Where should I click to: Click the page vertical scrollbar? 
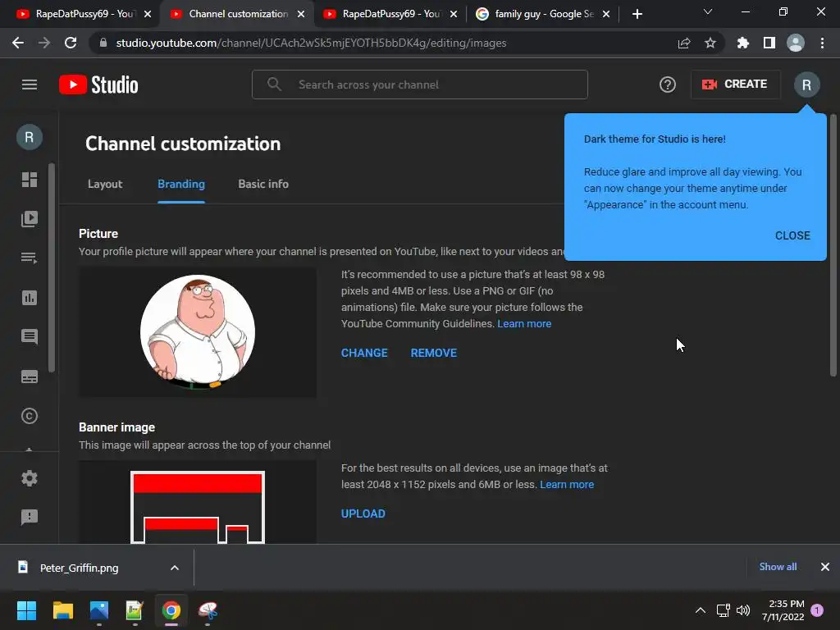click(x=833, y=244)
